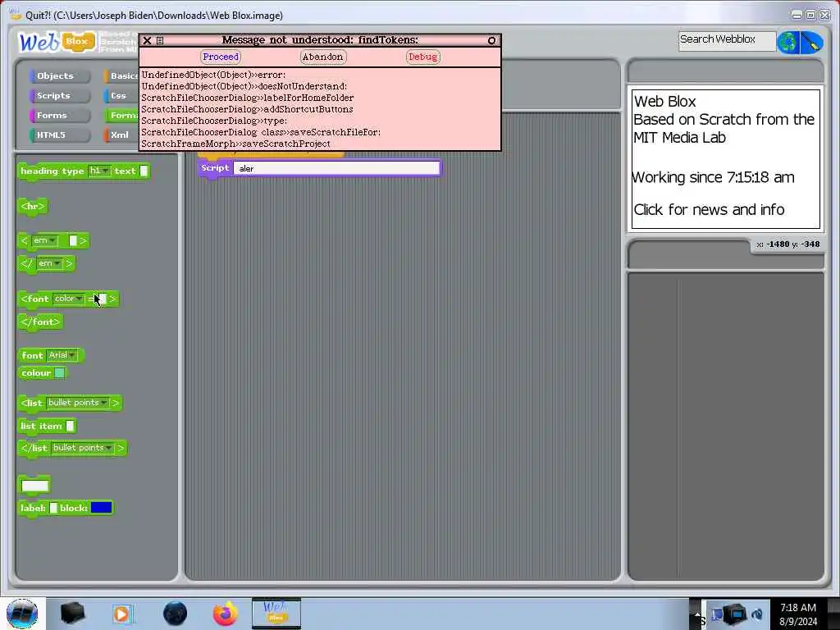Click the heading block text field
840x630 pixels.
click(x=144, y=171)
